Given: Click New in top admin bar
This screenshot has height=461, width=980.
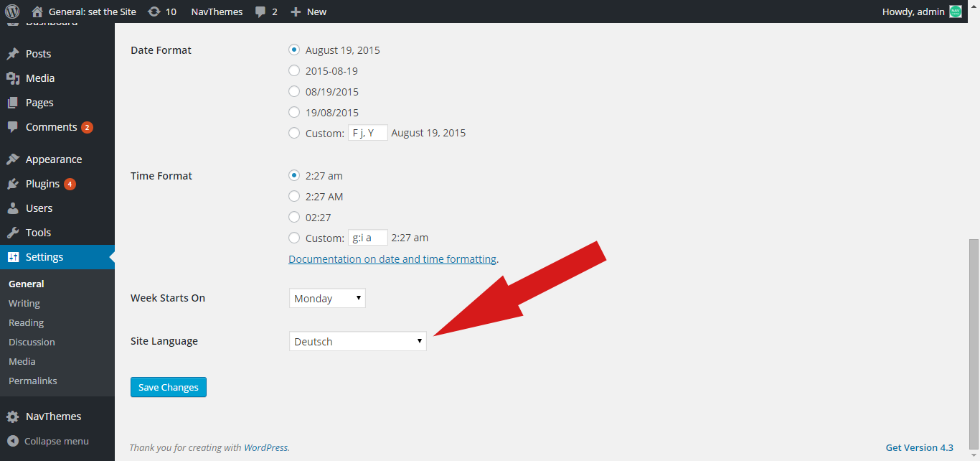Looking at the screenshot, I should [316, 11].
